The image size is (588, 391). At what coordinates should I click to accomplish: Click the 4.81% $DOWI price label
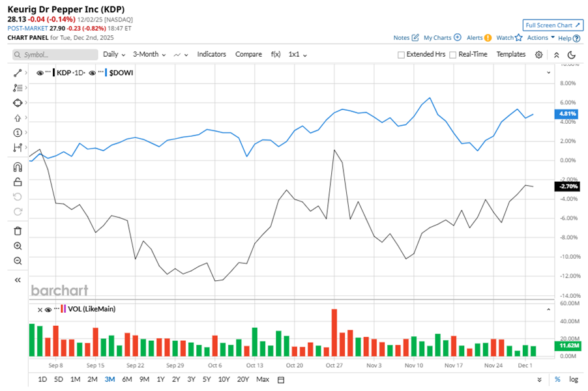pos(566,114)
